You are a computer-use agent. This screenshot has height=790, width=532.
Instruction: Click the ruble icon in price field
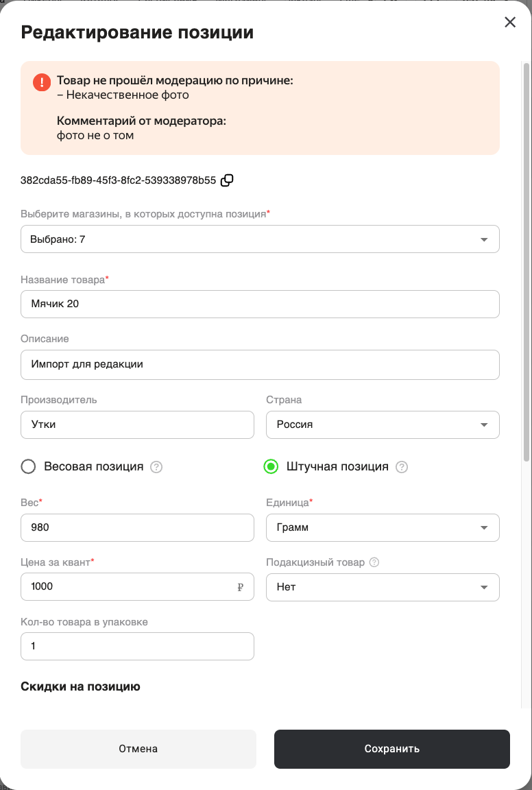[241, 587]
